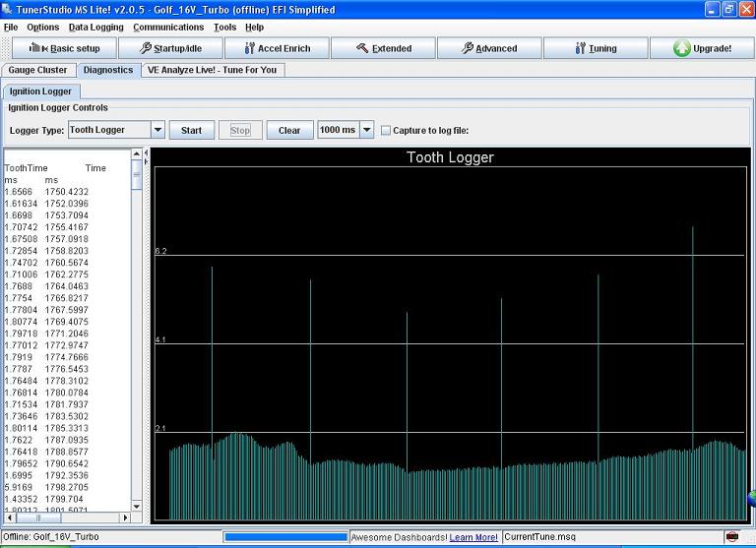
Task: Click the Clear button
Action: [289, 130]
